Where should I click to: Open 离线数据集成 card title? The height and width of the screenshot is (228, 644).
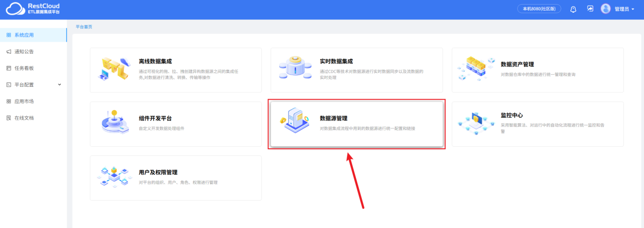(155, 61)
